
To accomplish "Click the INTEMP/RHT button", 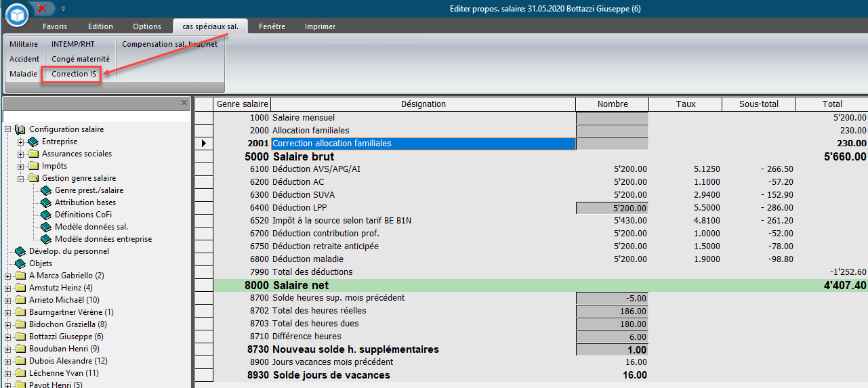I will pyautogui.click(x=73, y=44).
